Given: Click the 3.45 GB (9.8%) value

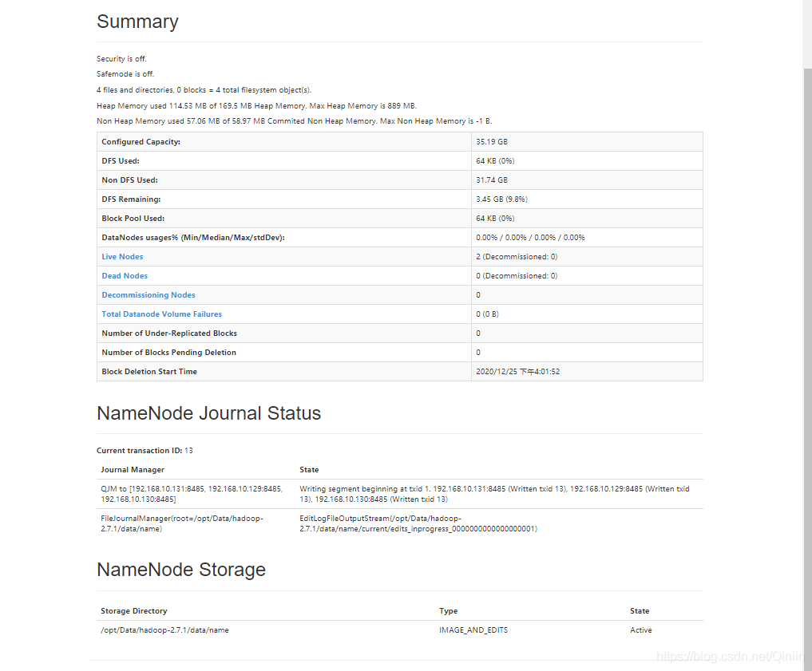Looking at the screenshot, I should click(501, 199).
